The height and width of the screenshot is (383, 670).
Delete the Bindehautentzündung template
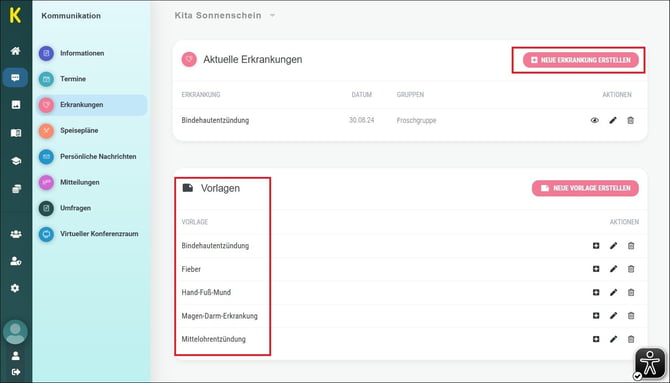click(x=631, y=246)
